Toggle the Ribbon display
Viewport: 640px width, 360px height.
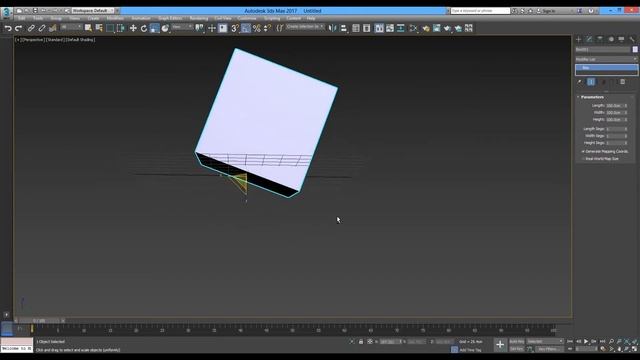point(379,28)
